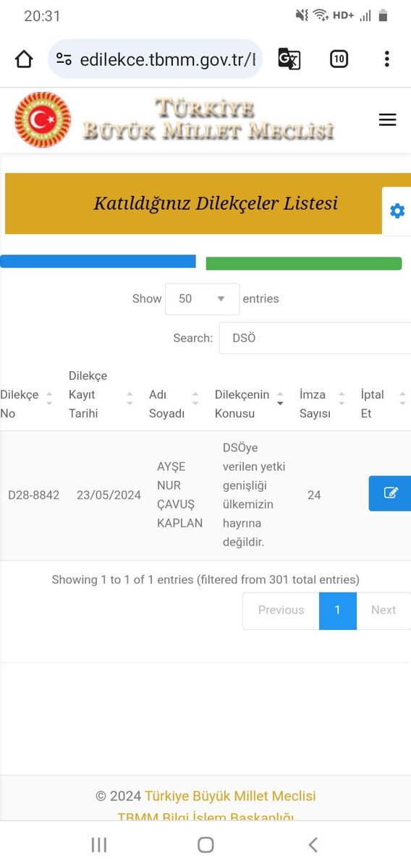Tap the edilekce.tbmm.gov.tr address bar
Image resolution: width=411 pixels, height=868 pixels.
(x=155, y=59)
